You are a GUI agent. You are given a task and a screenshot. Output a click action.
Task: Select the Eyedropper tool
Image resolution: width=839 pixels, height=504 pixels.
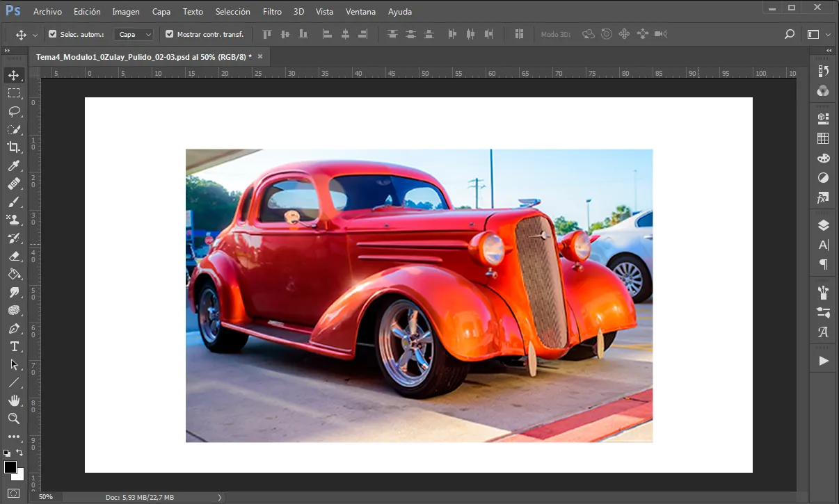click(14, 165)
